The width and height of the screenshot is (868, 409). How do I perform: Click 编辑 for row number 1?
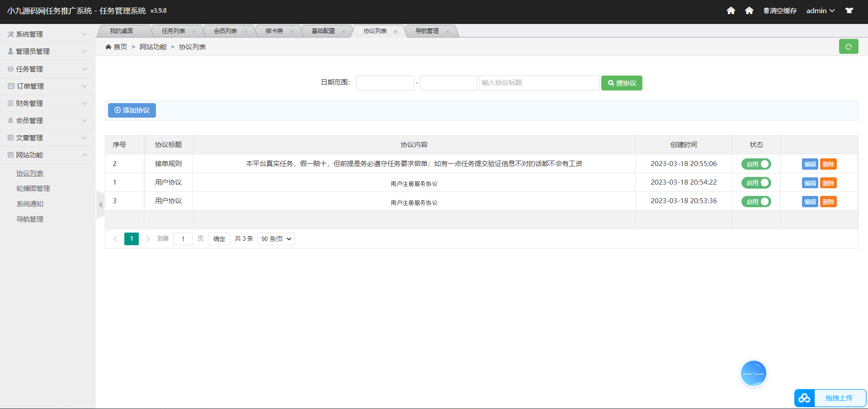click(x=810, y=183)
